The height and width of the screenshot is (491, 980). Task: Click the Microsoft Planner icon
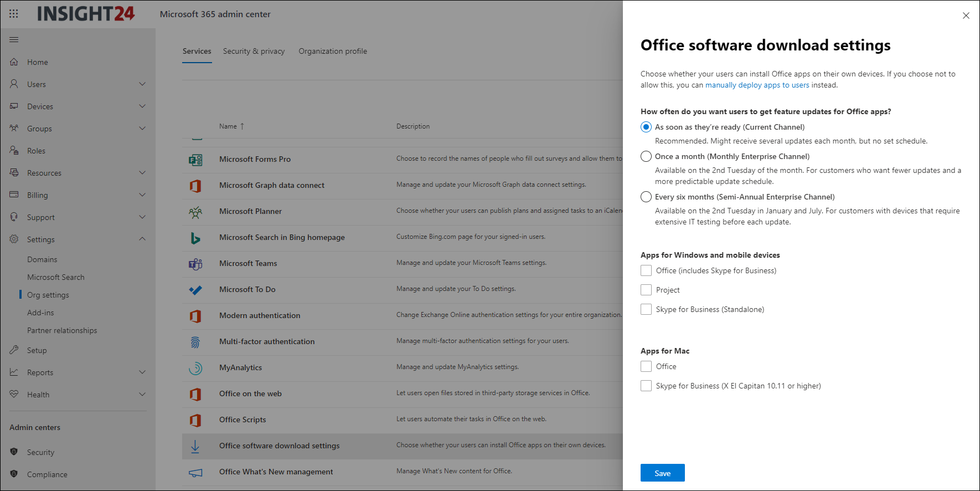(195, 212)
